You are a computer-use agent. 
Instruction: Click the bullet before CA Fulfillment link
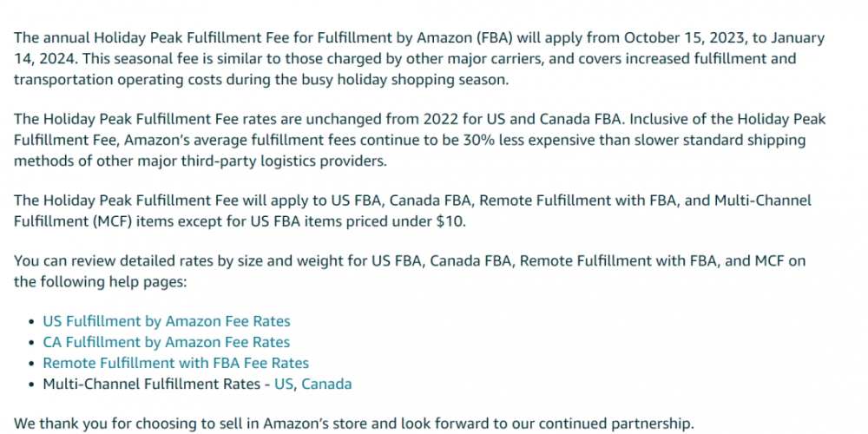coord(31,343)
